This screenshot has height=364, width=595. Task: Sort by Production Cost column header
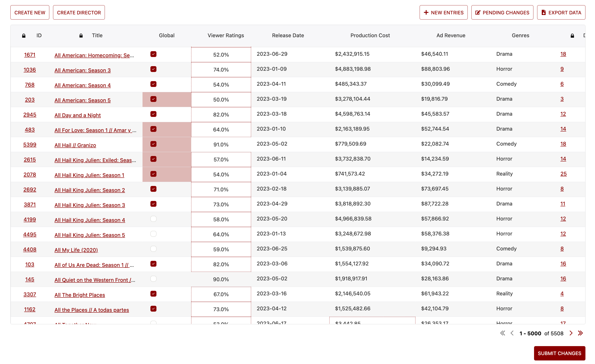pyautogui.click(x=370, y=36)
